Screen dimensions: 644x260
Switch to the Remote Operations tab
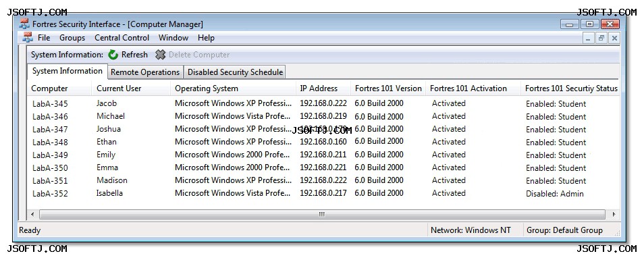click(x=145, y=72)
